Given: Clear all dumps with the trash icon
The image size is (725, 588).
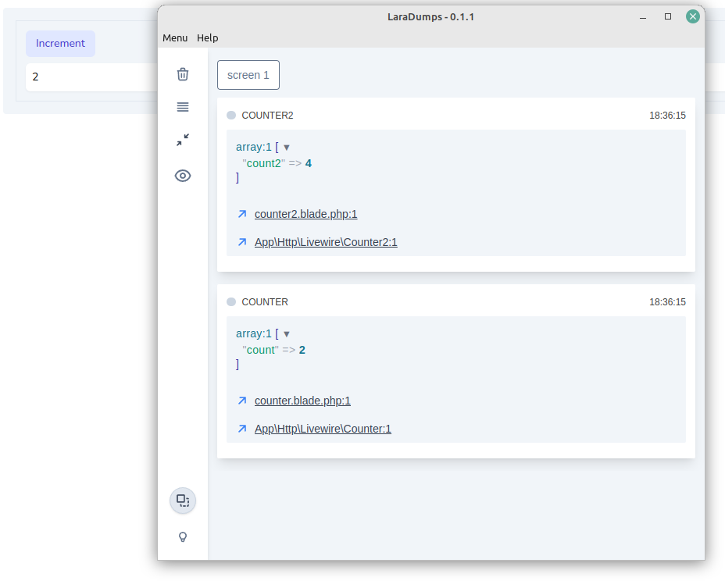Looking at the screenshot, I should pos(183,74).
